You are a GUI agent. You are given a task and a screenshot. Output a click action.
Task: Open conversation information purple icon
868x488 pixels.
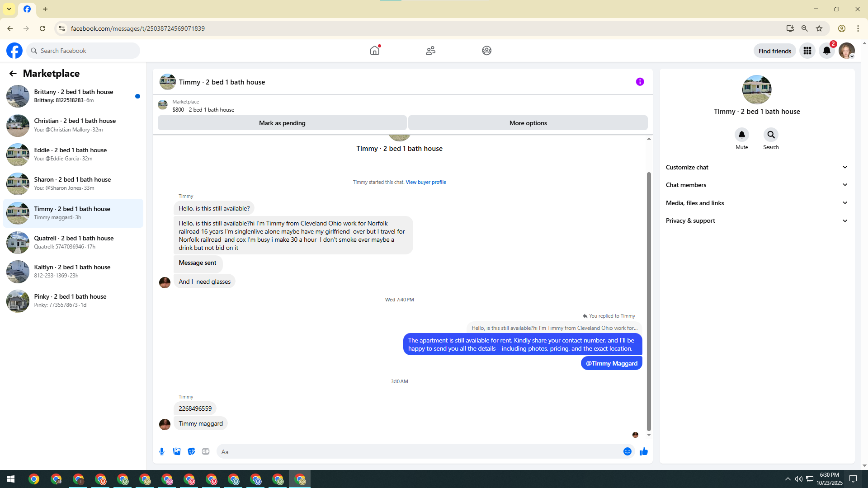tap(640, 82)
